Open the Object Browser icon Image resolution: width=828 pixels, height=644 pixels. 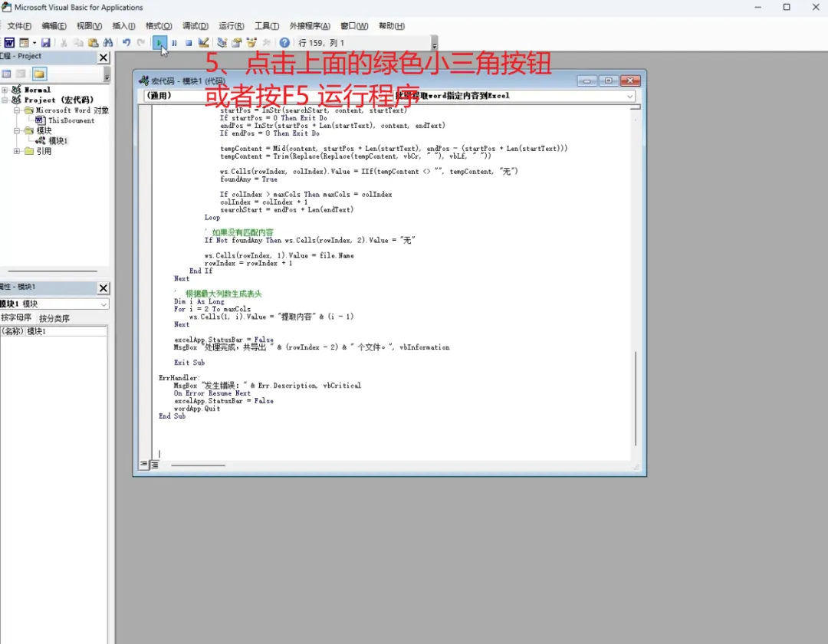click(x=251, y=43)
